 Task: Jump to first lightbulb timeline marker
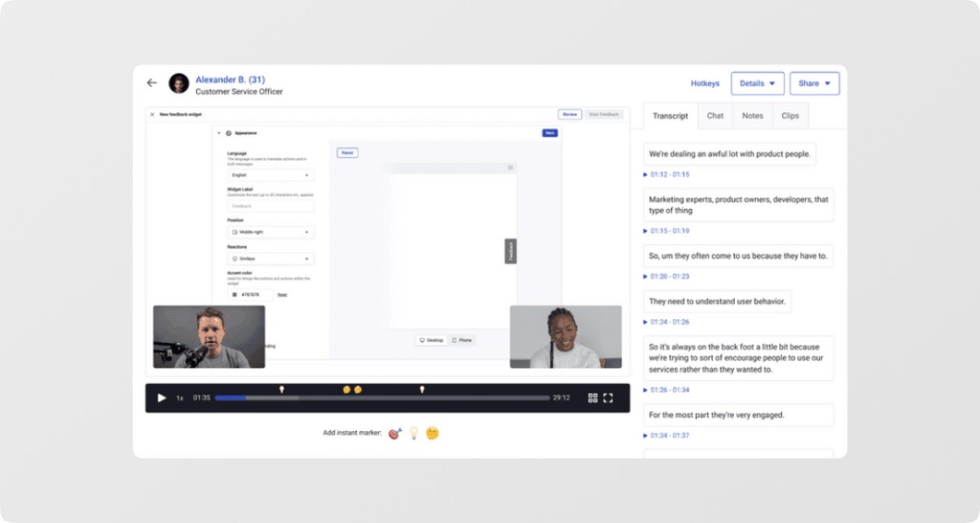coord(282,390)
